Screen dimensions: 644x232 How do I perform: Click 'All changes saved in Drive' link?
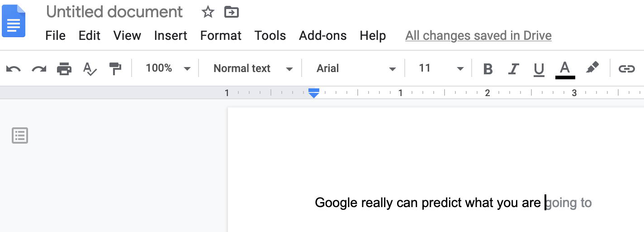[x=478, y=35]
